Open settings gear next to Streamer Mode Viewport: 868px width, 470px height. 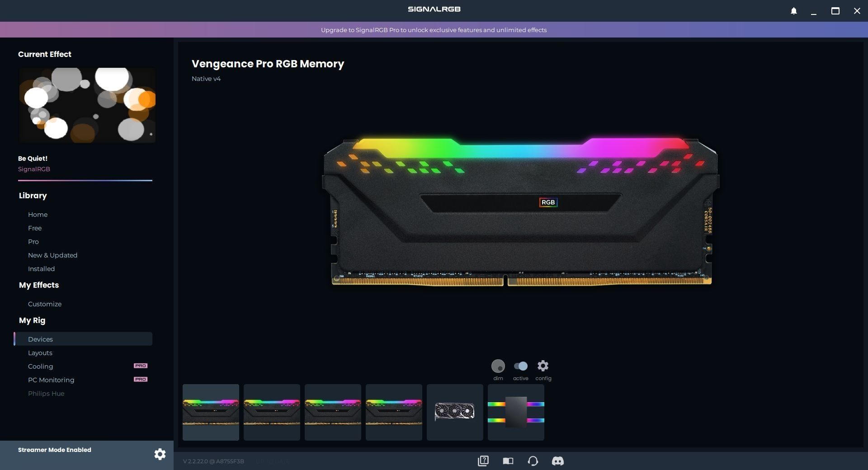[x=160, y=454]
